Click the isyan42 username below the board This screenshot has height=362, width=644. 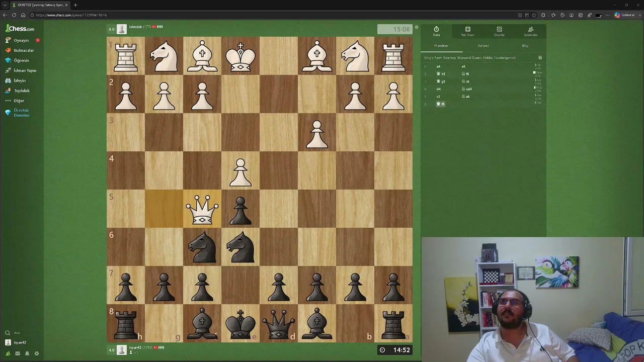tap(134, 347)
